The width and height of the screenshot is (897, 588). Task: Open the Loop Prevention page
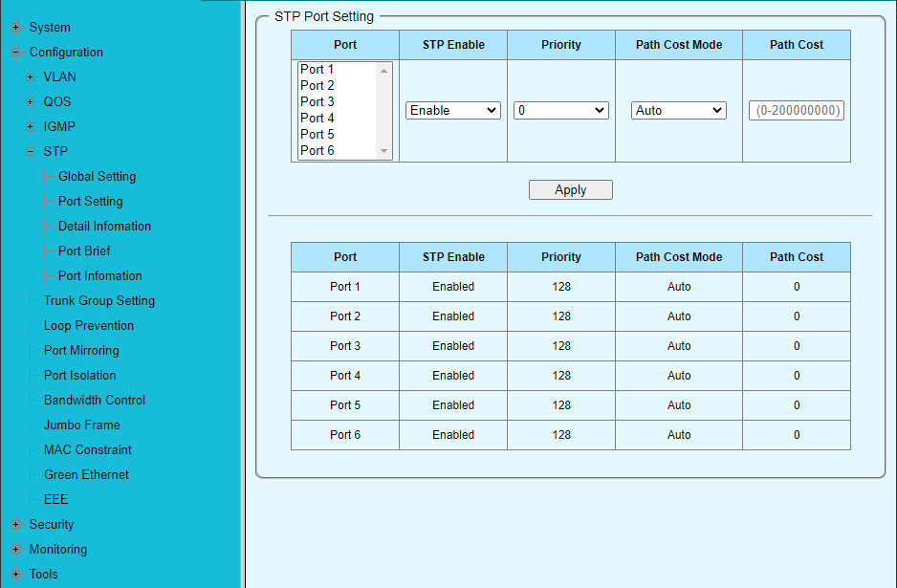(x=89, y=326)
